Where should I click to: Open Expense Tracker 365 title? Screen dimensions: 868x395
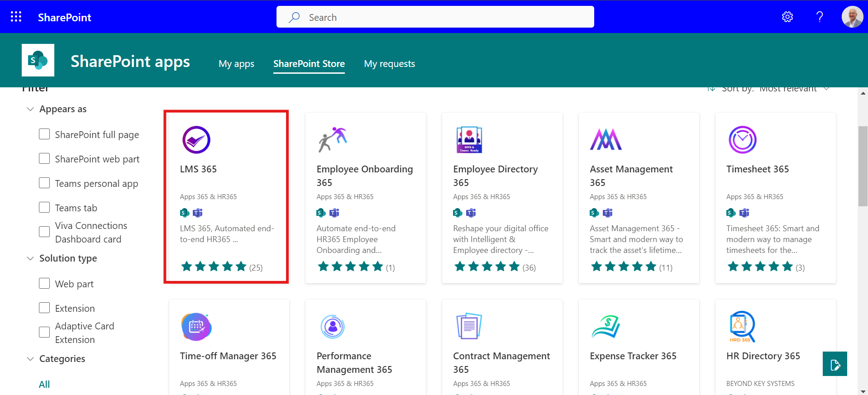[x=633, y=356]
